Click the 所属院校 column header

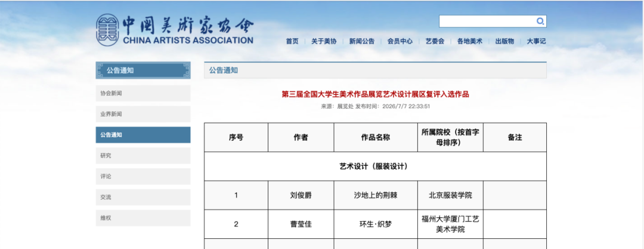[x=451, y=137]
